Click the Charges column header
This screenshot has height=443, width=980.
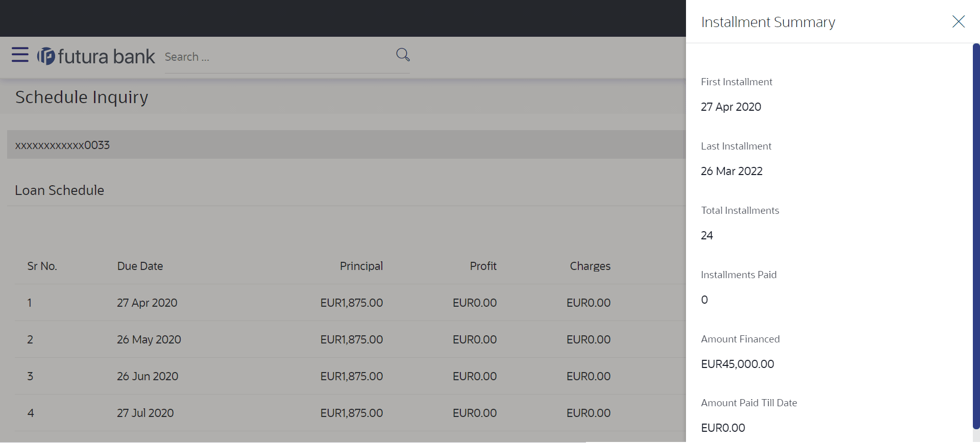tap(590, 266)
